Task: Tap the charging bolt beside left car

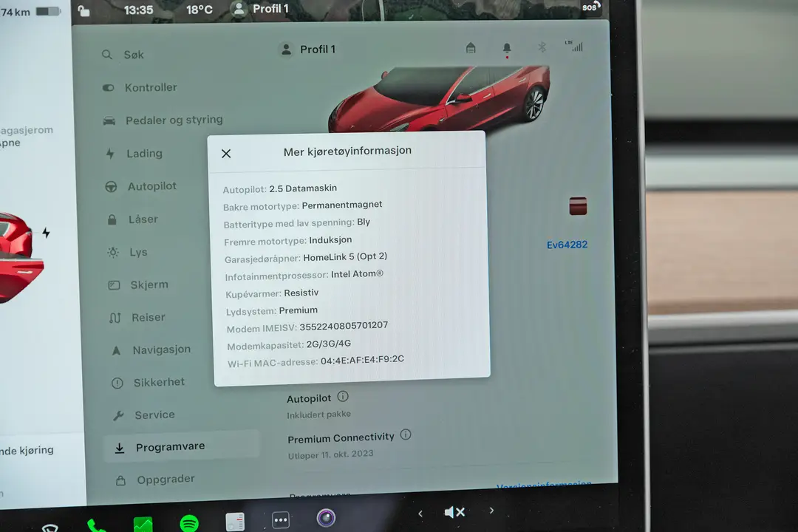Action: point(47,233)
